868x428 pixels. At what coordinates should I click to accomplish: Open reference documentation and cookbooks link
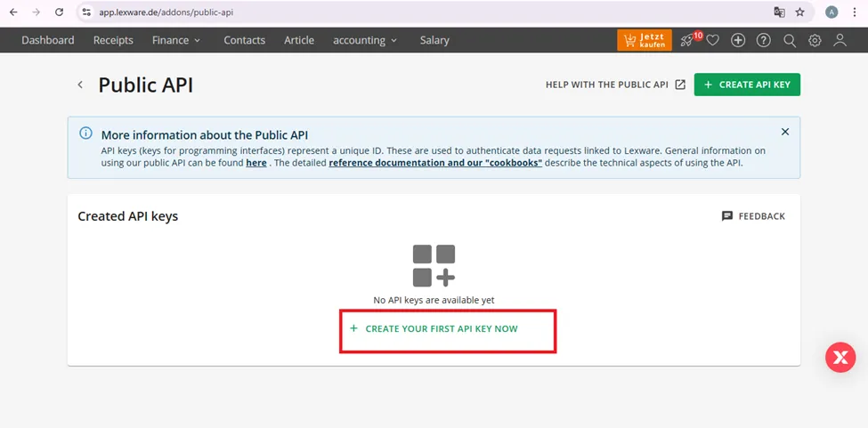pos(435,163)
